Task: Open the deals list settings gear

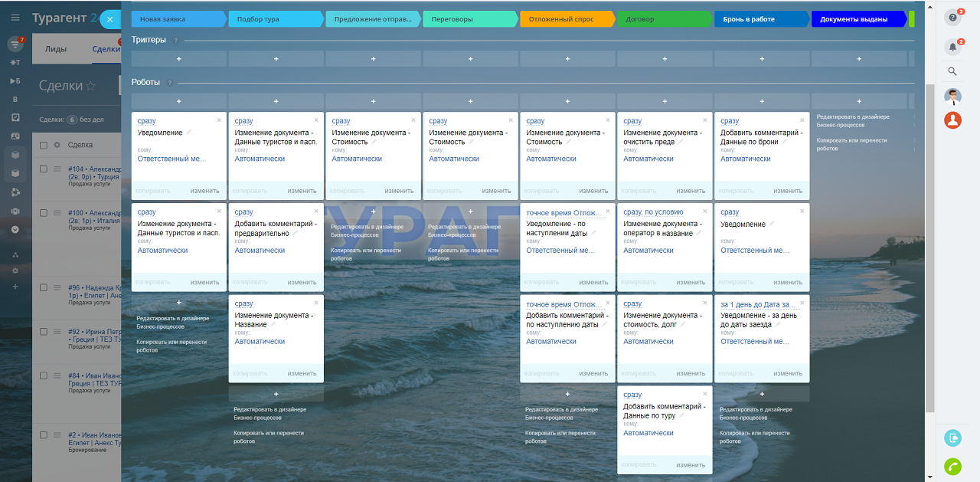Action: [57, 145]
